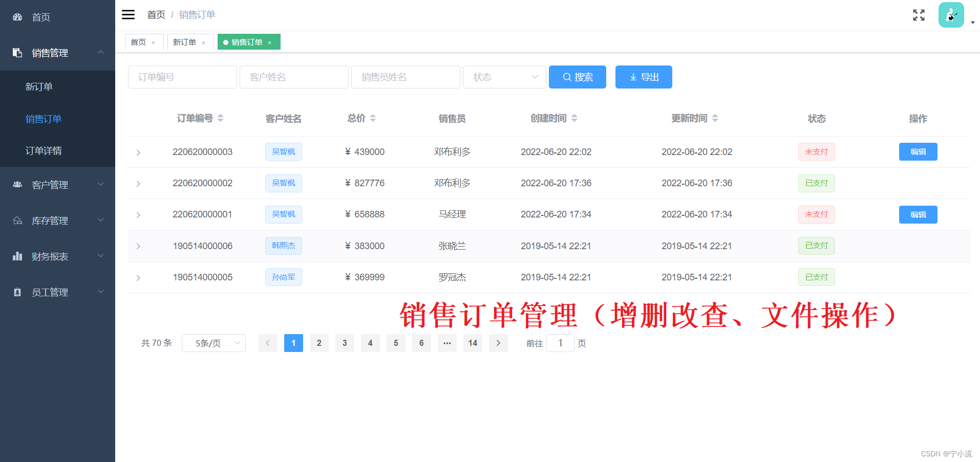Expand row of order 220620000001
Screen dimensions: 980x462
(x=138, y=215)
